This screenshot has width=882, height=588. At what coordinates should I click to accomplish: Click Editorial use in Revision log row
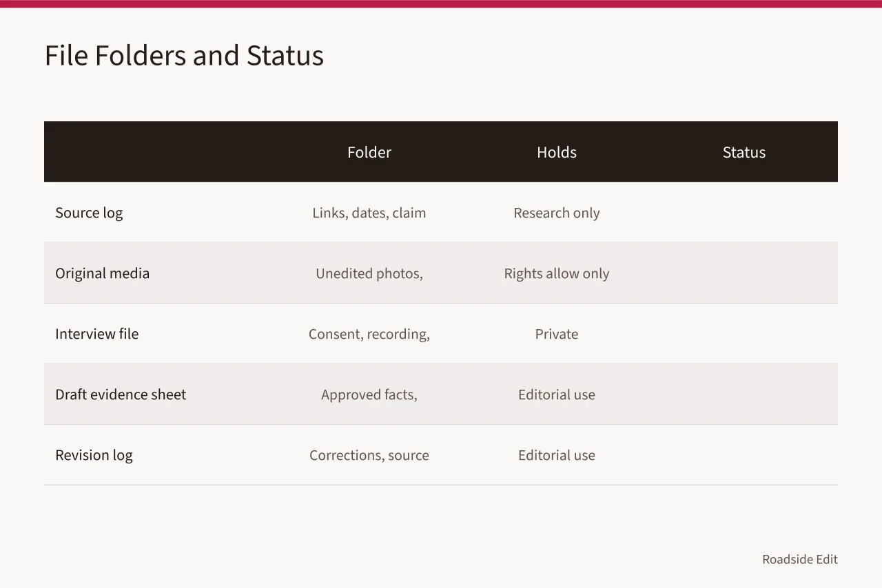point(557,455)
